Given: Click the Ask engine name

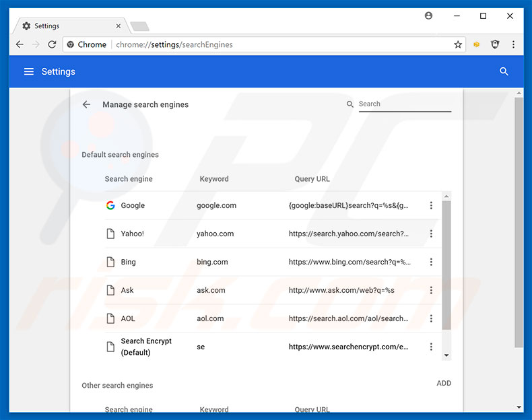Looking at the screenshot, I should 127,290.
